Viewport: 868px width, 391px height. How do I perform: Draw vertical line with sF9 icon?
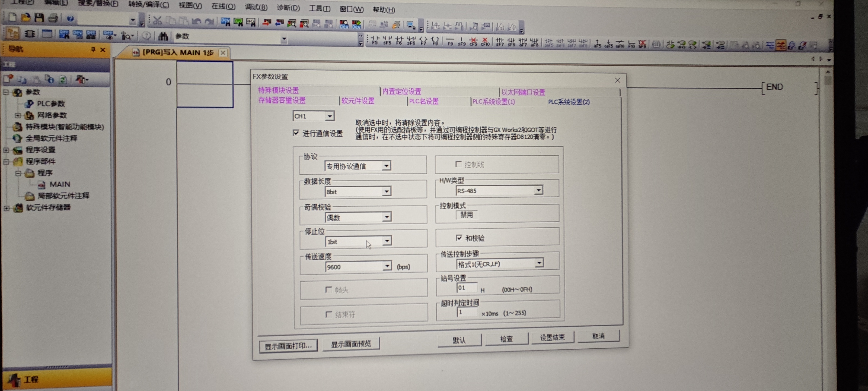click(462, 42)
